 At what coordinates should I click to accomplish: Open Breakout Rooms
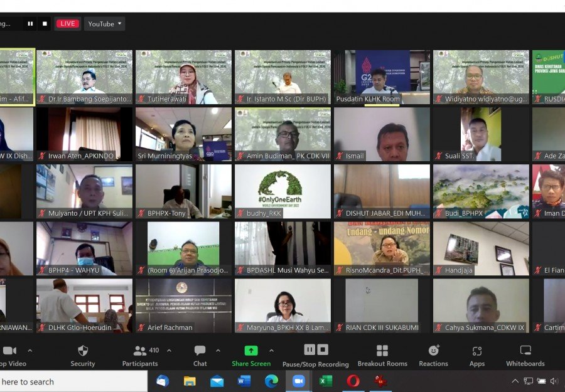point(382,356)
